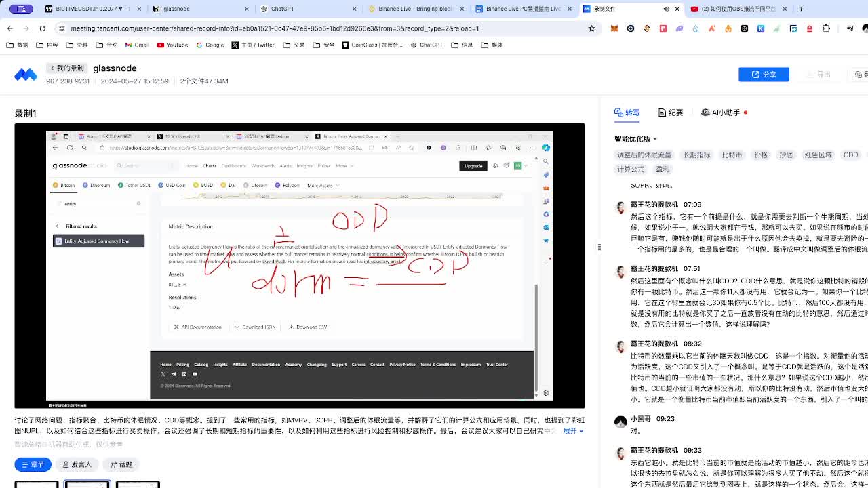Open the media control icon
868x488 pixels.
(851, 28)
